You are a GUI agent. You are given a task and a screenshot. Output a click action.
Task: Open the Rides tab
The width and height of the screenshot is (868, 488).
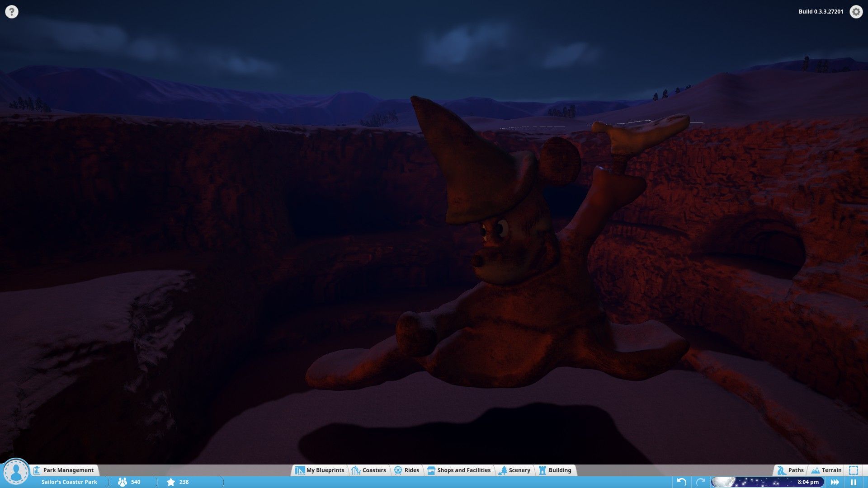pyautogui.click(x=406, y=470)
